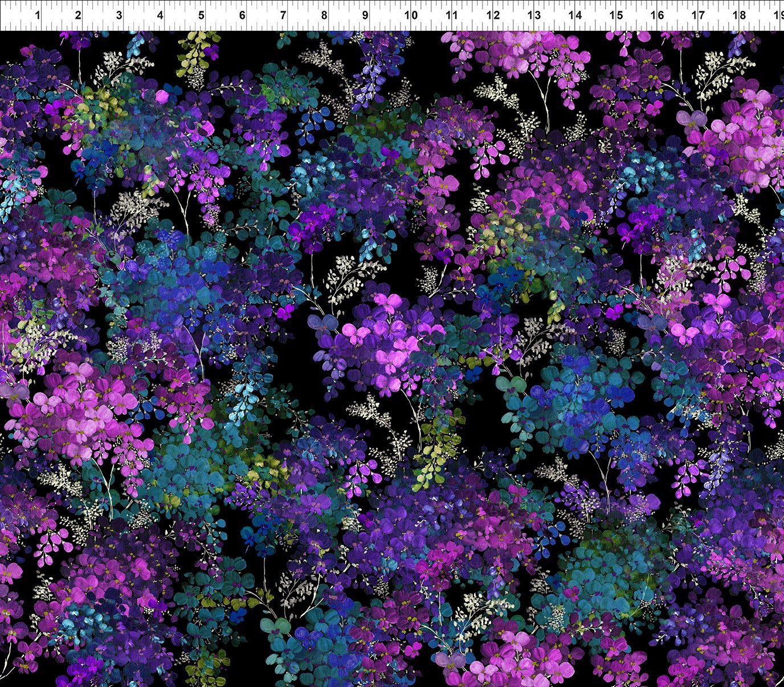Click the number 16 on the ruler
The height and width of the screenshot is (687, 784).
(657, 15)
